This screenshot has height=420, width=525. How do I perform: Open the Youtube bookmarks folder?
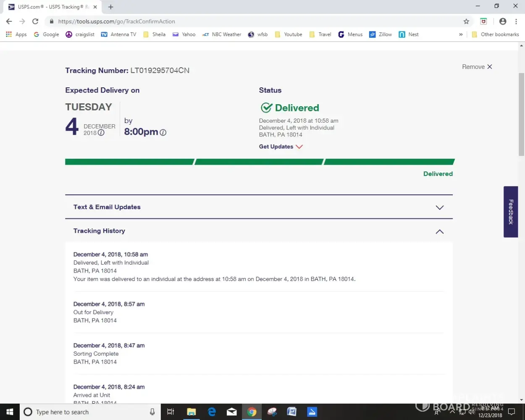(289, 34)
